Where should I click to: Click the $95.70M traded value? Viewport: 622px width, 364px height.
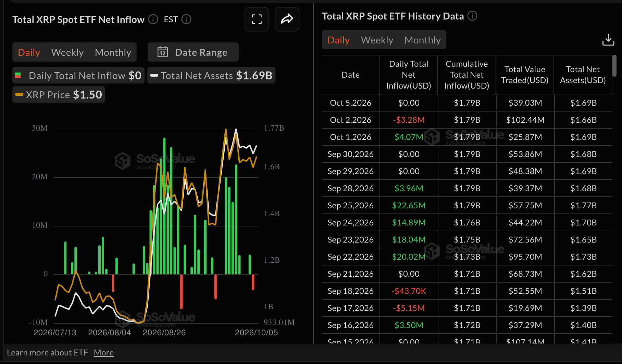point(525,257)
